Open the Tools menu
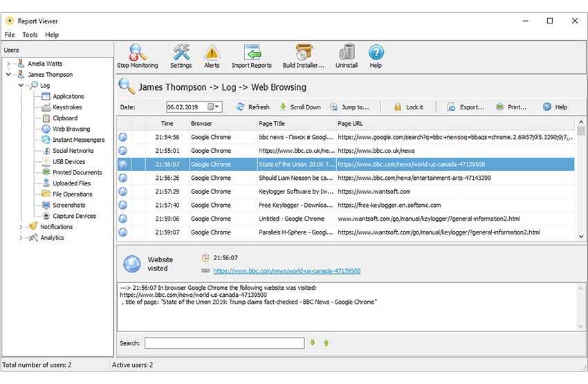This screenshot has width=588, height=384. click(x=30, y=35)
